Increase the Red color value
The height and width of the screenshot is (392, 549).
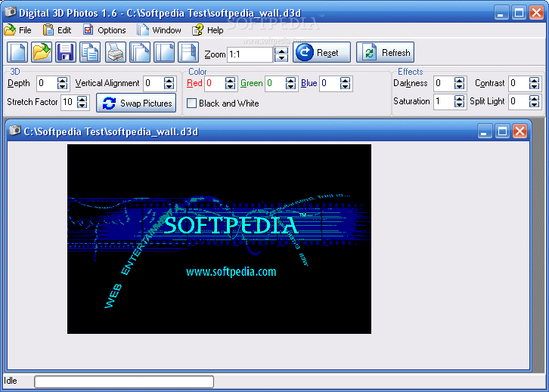(230, 80)
